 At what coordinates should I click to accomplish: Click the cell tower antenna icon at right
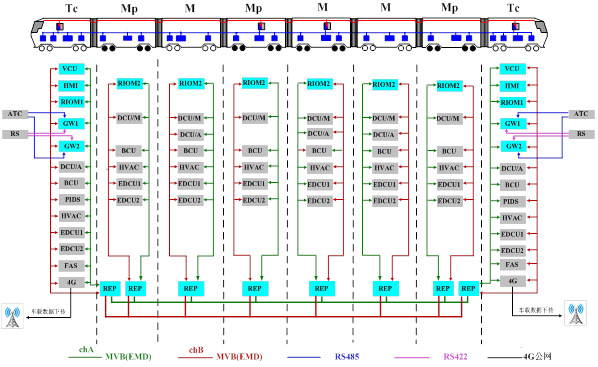(575, 313)
